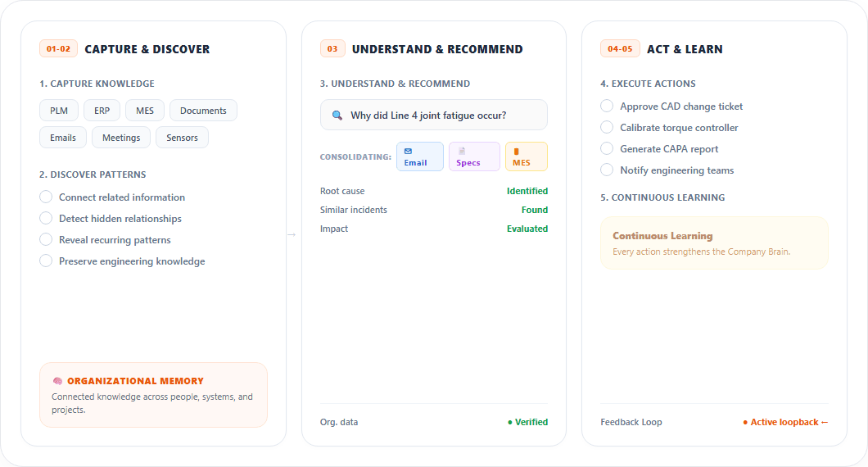
Task: Open the 01-02 step badge
Action: [x=58, y=49]
